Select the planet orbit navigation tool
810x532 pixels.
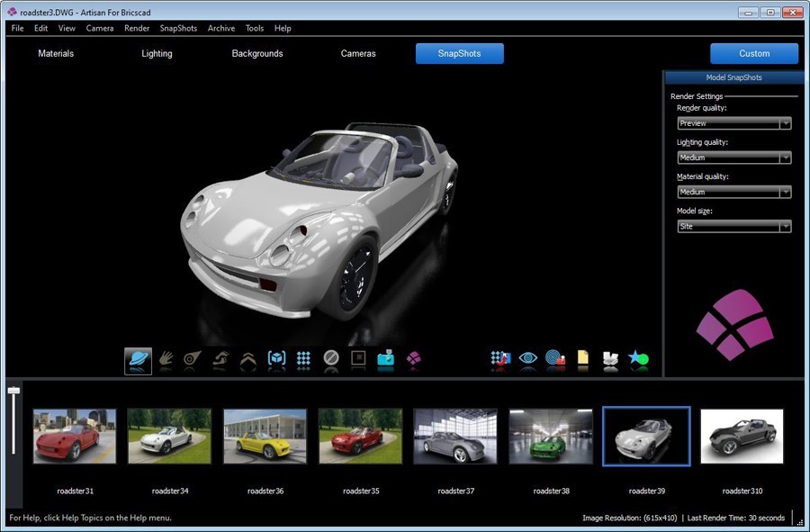[138, 359]
